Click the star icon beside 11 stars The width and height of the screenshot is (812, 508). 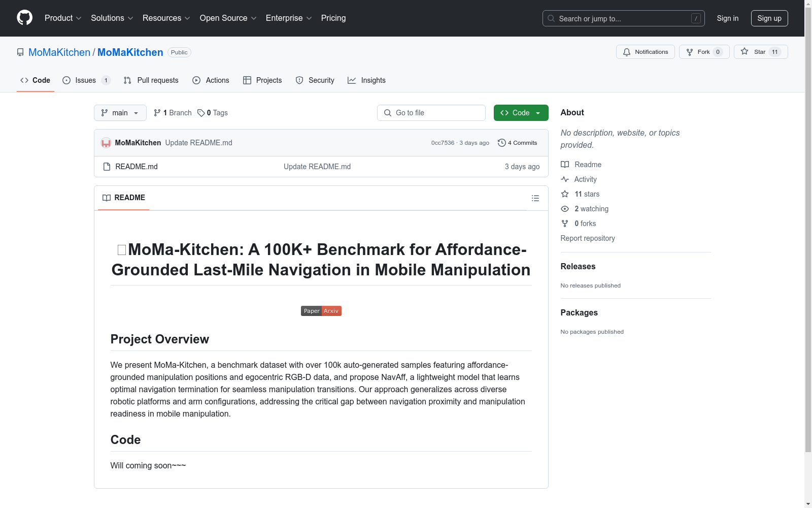[565, 194]
